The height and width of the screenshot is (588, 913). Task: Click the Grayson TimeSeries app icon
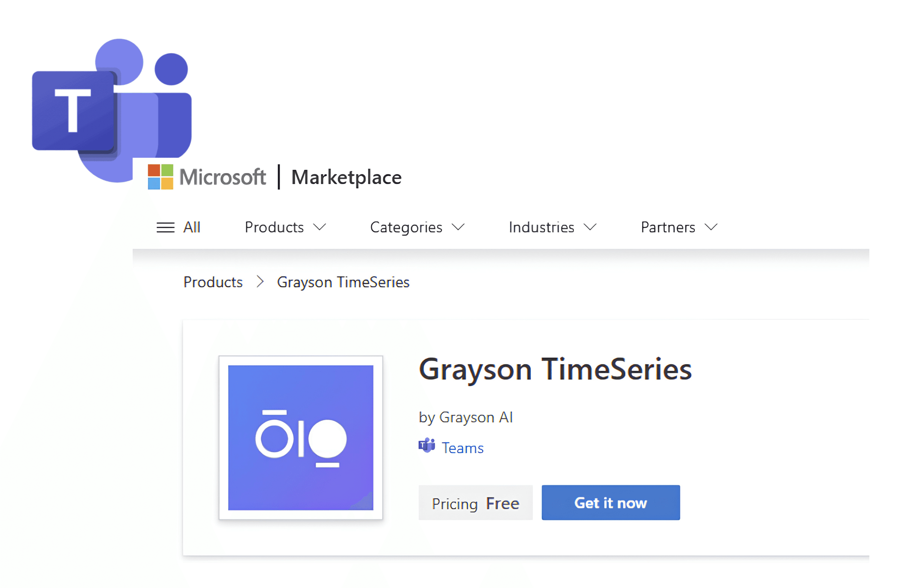coord(301,437)
